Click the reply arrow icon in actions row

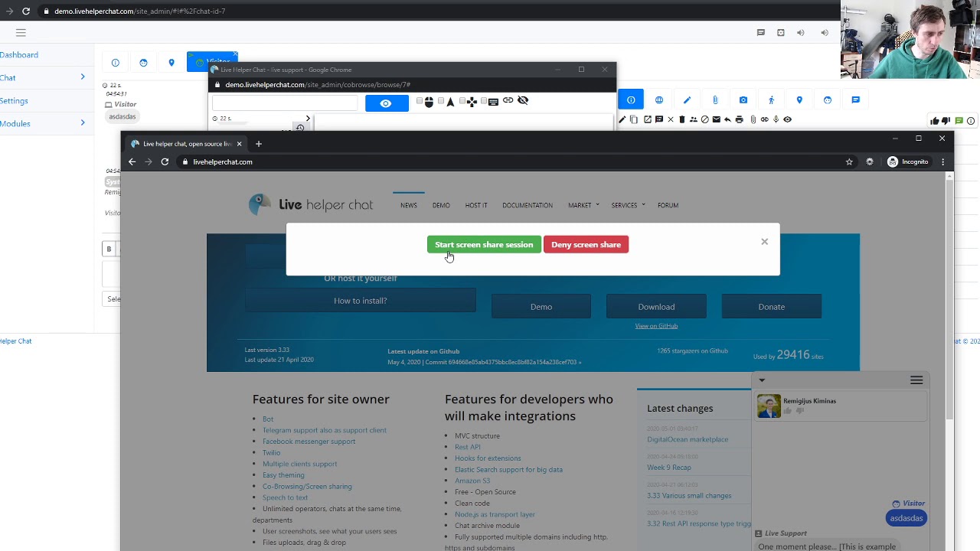pyautogui.click(x=727, y=119)
